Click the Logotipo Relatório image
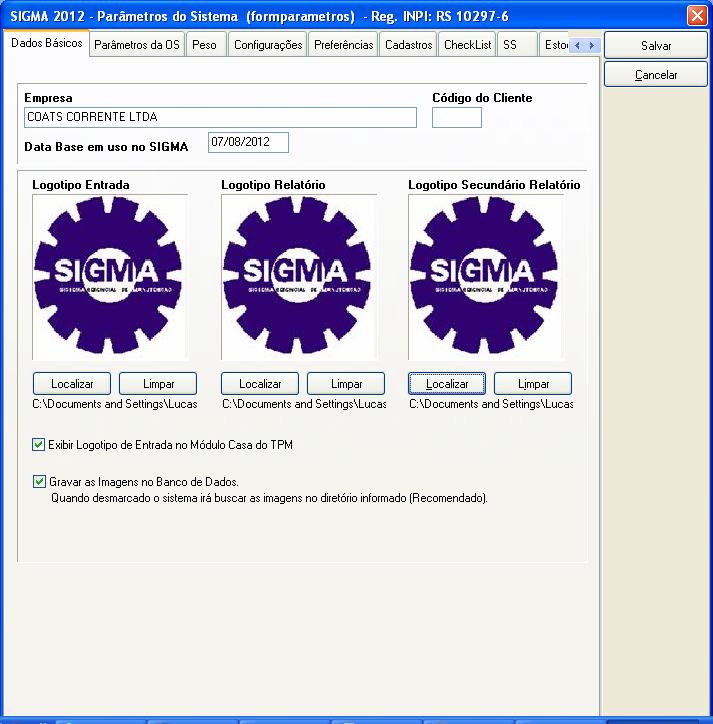713x724 pixels. (x=299, y=277)
